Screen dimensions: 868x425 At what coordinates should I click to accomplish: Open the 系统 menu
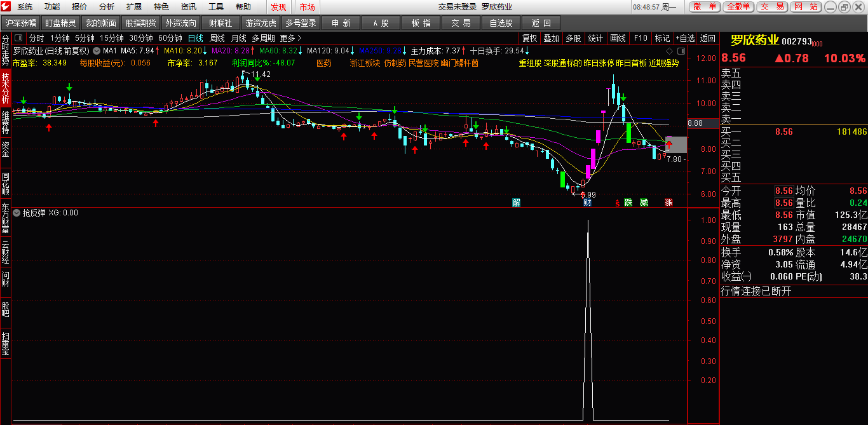coord(25,7)
